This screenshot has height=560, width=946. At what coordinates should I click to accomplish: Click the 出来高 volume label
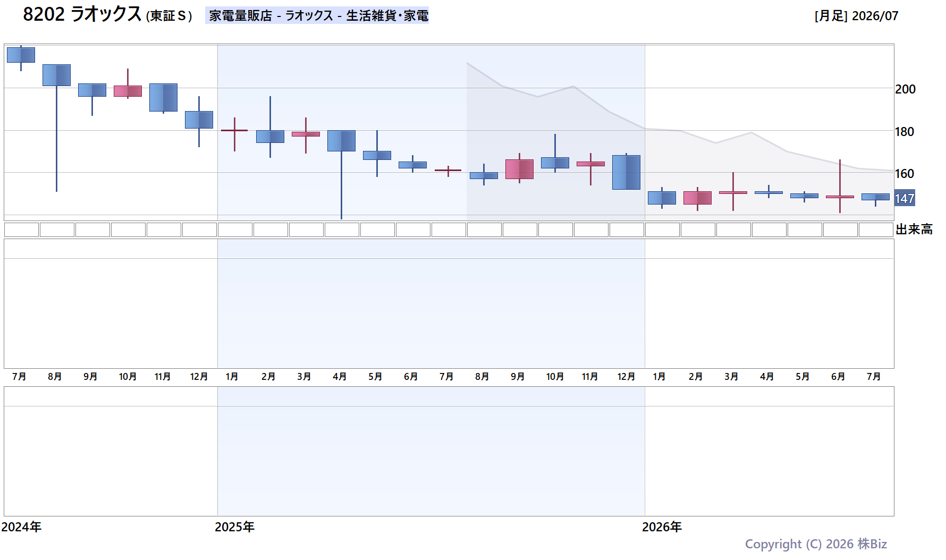point(914,230)
